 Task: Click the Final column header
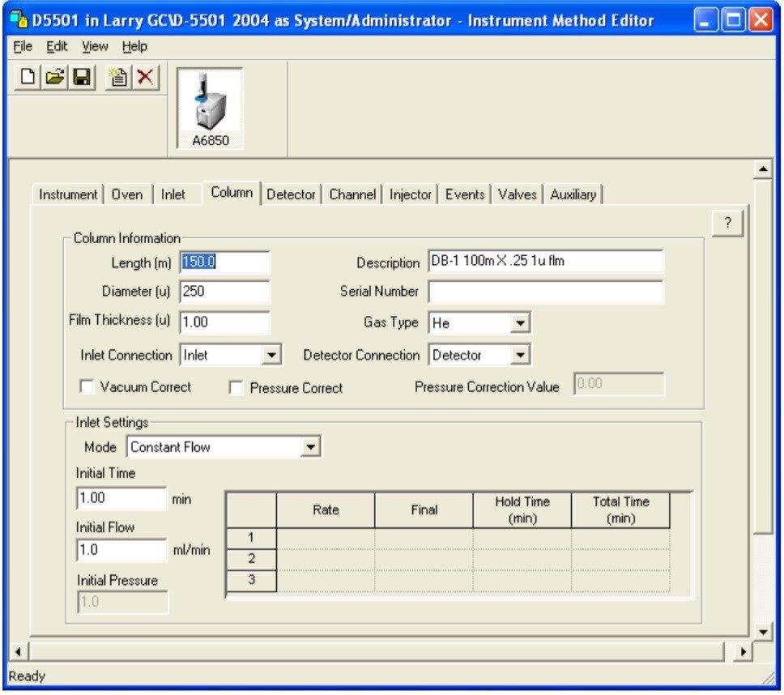[424, 510]
